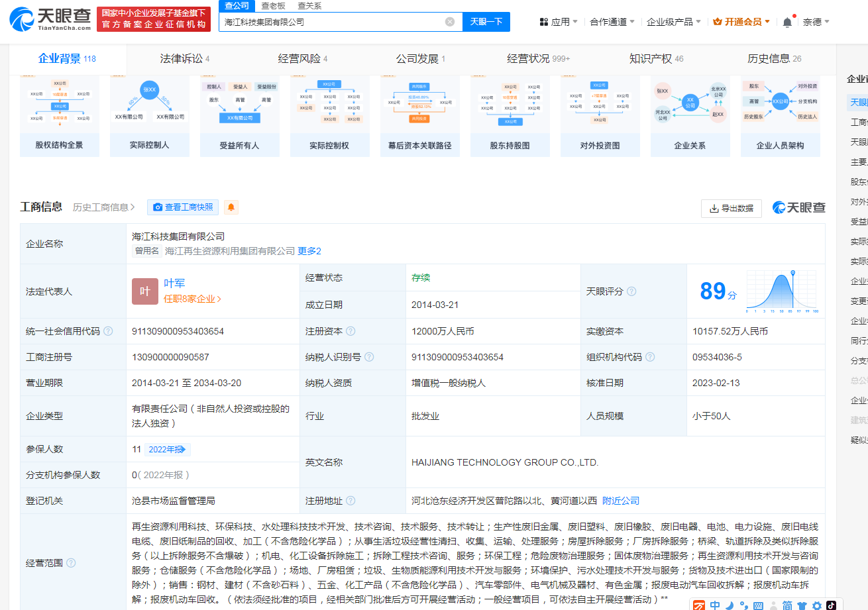Click info icon next to 统一社会信用代码
868x610 pixels.
point(108,331)
